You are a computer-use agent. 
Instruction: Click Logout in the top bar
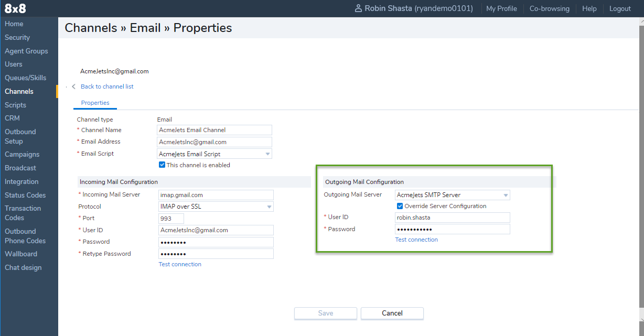pyautogui.click(x=620, y=9)
